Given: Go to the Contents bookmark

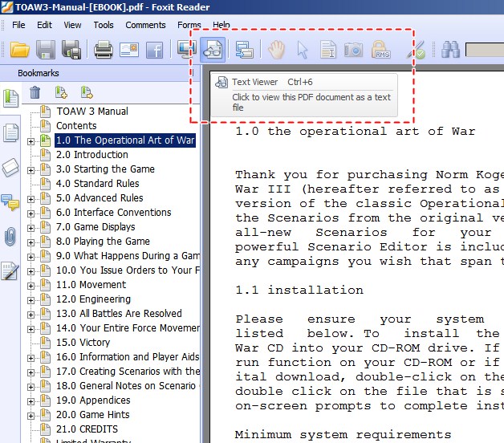Looking at the screenshot, I should coord(76,126).
